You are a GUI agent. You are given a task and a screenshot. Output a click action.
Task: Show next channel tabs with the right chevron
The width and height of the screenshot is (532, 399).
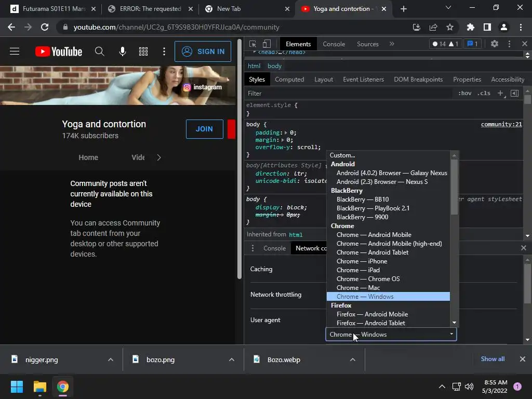pyautogui.click(x=159, y=157)
